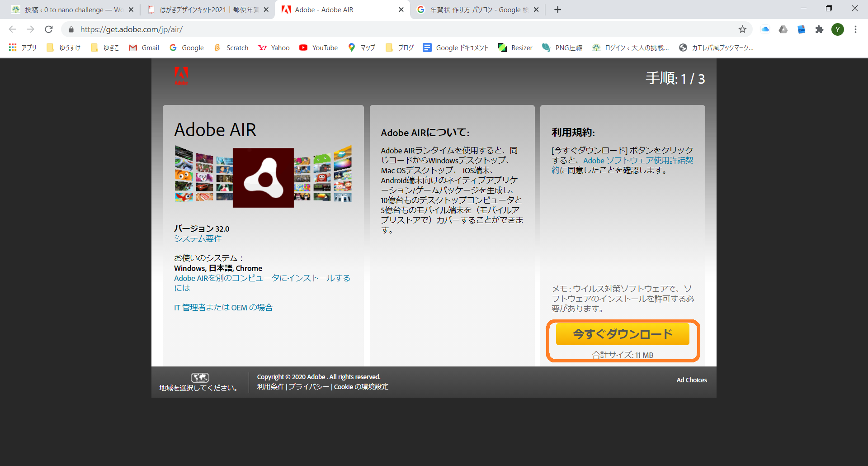Open the PNG圧縮 bookmark
This screenshot has height=466, width=868.
pos(562,48)
